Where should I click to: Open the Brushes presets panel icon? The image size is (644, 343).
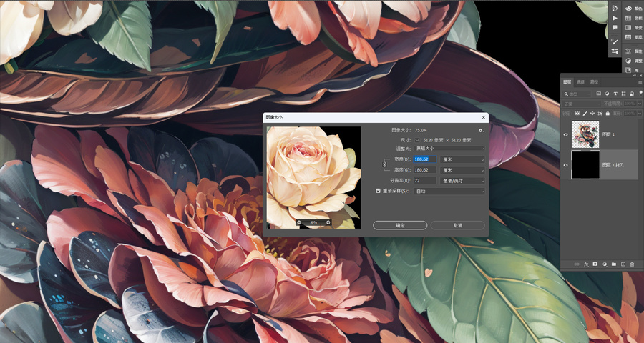coord(615,51)
